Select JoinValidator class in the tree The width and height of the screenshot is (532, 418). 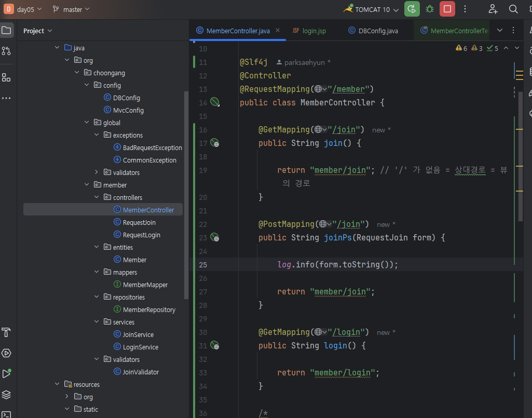[141, 372]
